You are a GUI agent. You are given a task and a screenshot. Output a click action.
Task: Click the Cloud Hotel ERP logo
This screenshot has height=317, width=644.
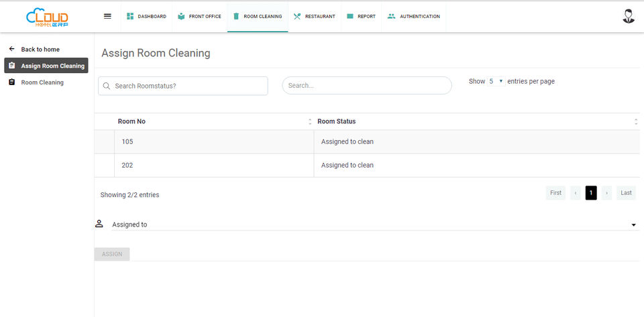point(47,17)
